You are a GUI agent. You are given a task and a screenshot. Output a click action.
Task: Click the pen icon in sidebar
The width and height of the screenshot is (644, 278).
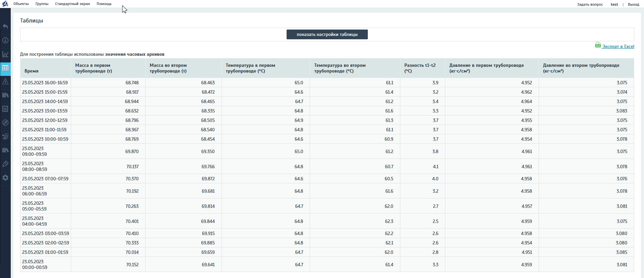pyautogui.click(x=5, y=164)
